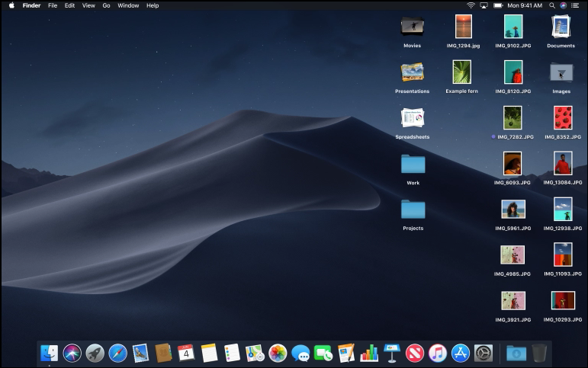
Task: Open Finder from the Dock
Action: point(49,353)
